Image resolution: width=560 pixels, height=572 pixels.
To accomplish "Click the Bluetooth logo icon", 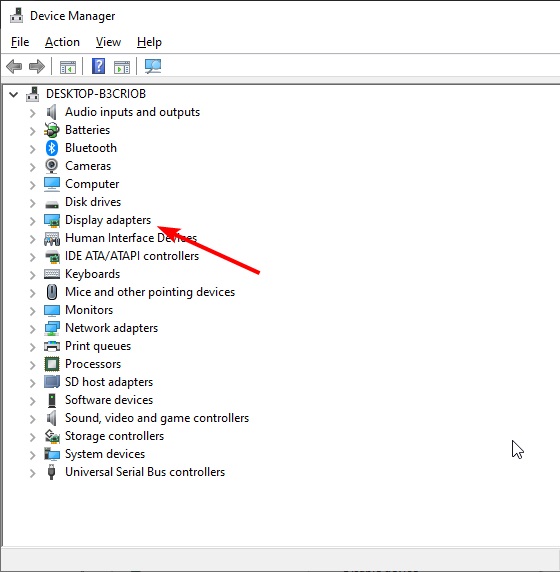I will [x=52, y=148].
